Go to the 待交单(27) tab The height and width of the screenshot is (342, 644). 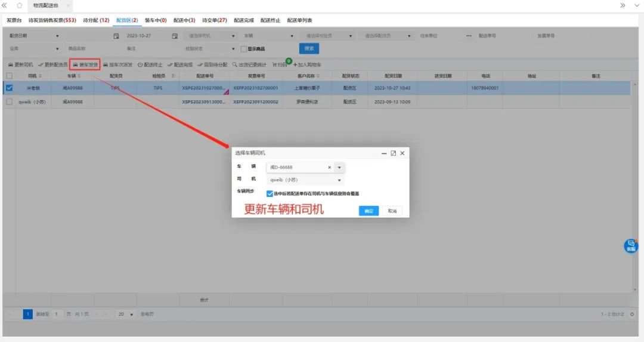pos(214,20)
